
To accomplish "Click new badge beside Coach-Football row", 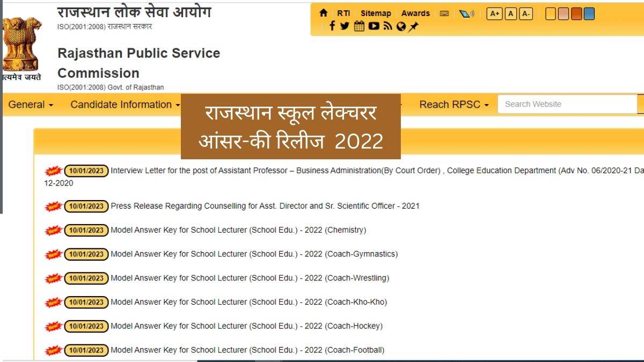I will (53, 351).
